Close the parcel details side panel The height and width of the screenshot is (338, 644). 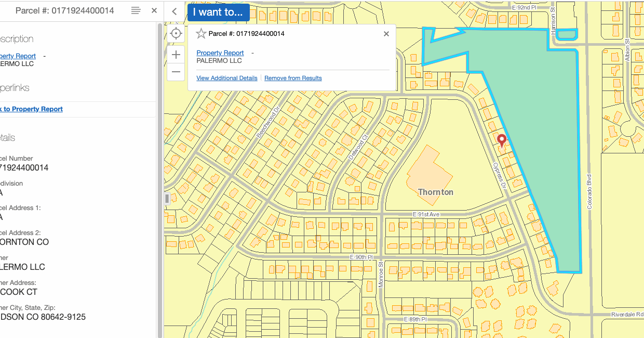pos(154,10)
